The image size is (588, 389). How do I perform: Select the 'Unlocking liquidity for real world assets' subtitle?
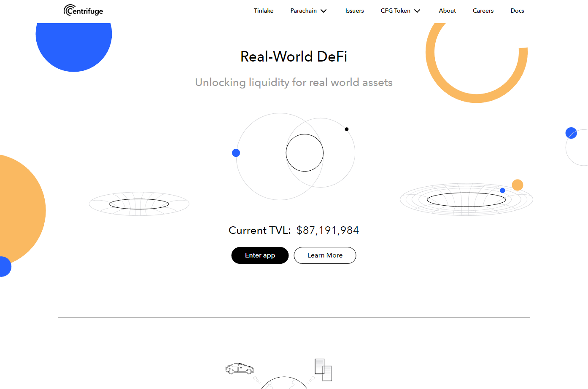pyautogui.click(x=294, y=83)
